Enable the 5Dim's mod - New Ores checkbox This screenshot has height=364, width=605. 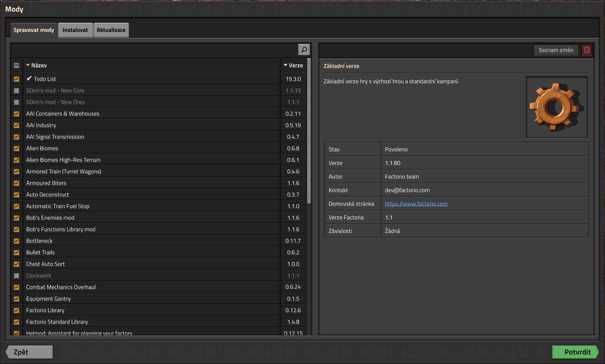click(x=16, y=102)
